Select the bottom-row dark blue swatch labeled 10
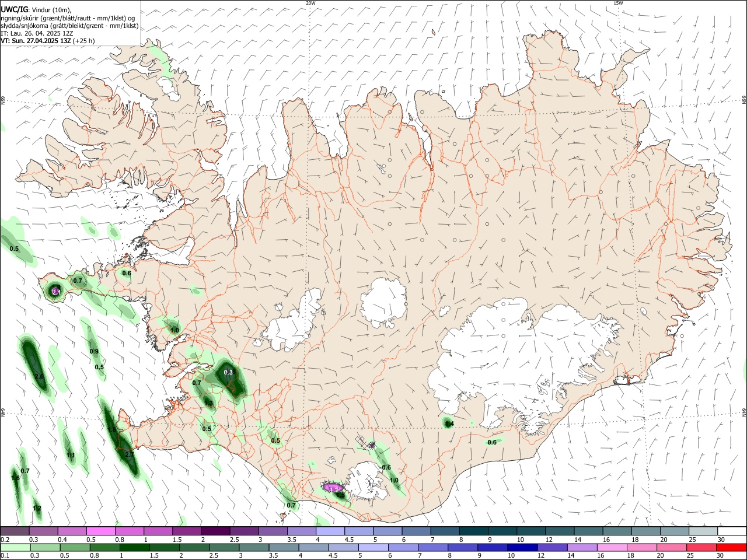 [x=522, y=547]
